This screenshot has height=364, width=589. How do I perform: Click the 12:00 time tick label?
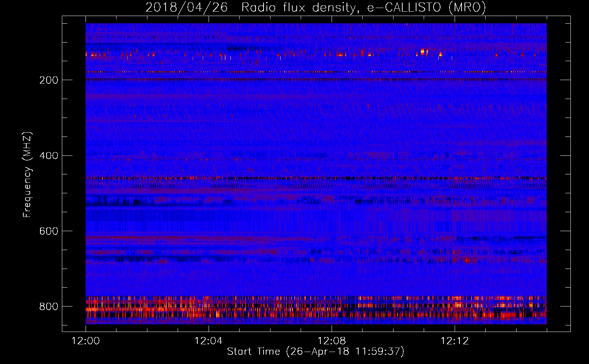point(86,341)
